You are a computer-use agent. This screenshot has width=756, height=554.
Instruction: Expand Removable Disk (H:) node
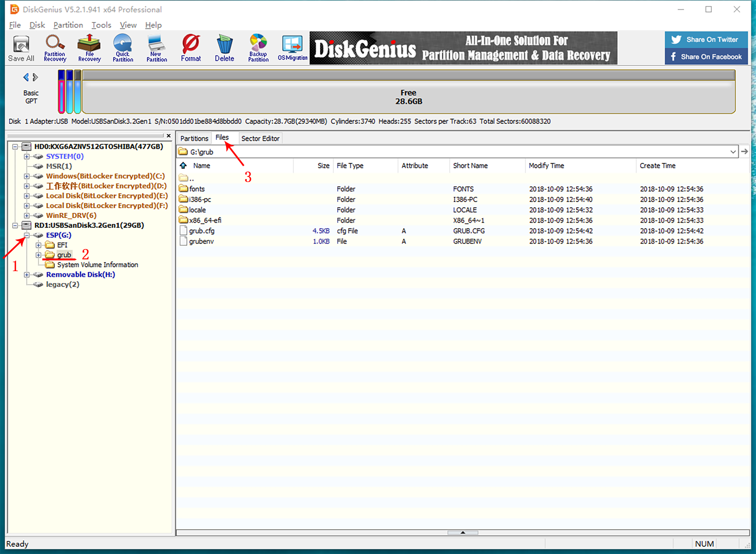(26, 274)
